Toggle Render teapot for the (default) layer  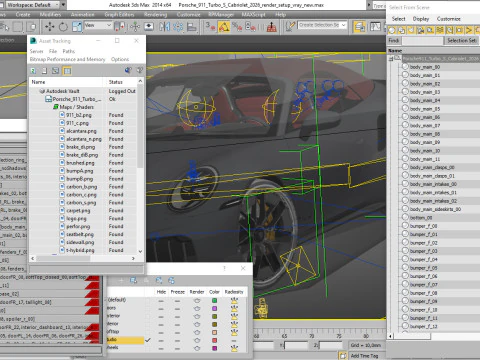(197, 301)
